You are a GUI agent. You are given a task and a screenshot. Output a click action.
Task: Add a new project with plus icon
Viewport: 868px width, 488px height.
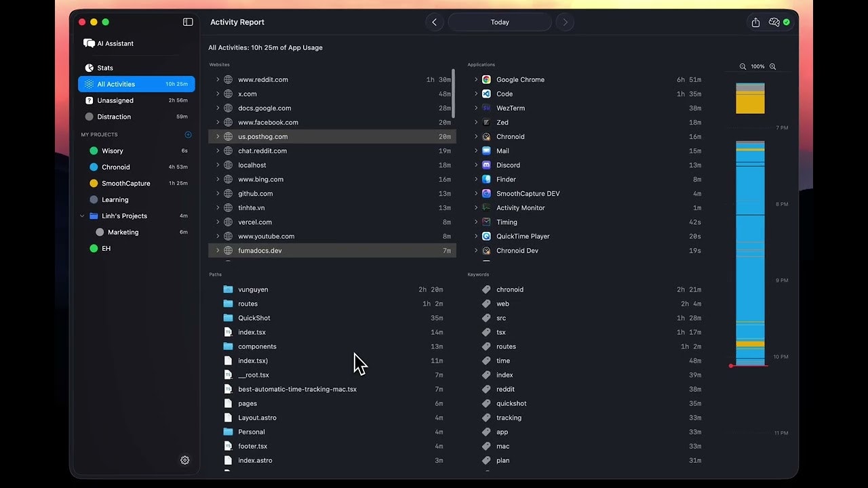click(x=188, y=135)
